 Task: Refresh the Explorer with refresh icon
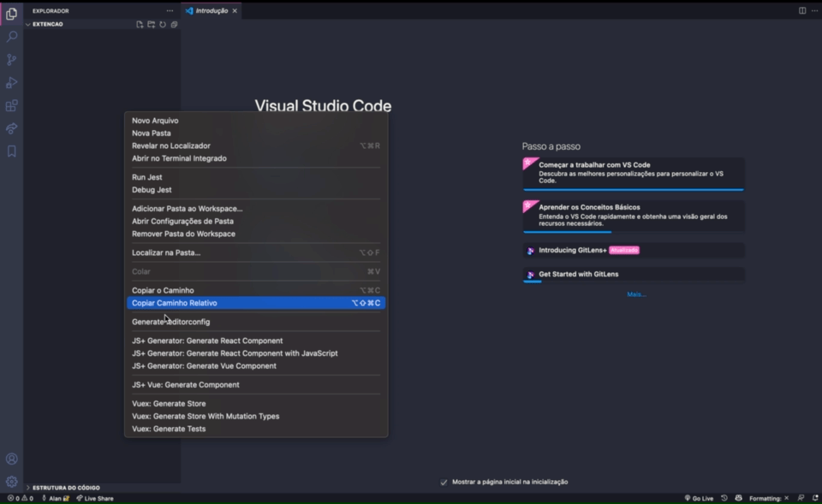tap(163, 25)
